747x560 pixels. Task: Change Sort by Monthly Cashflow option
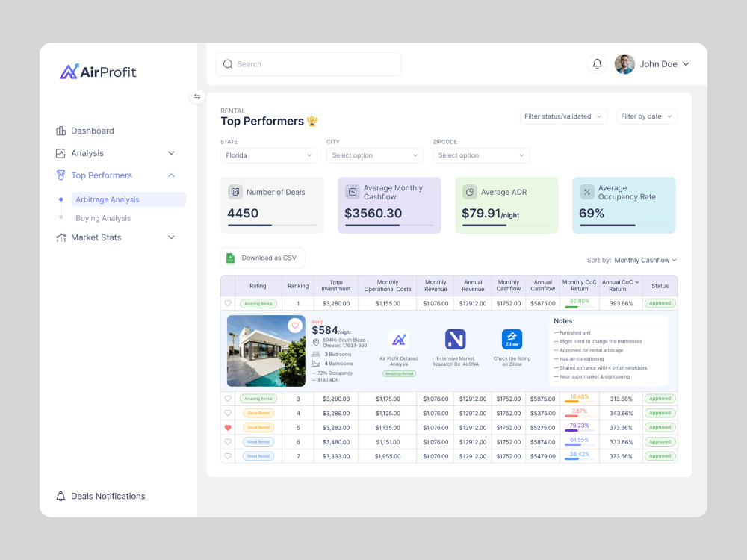pos(645,260)
